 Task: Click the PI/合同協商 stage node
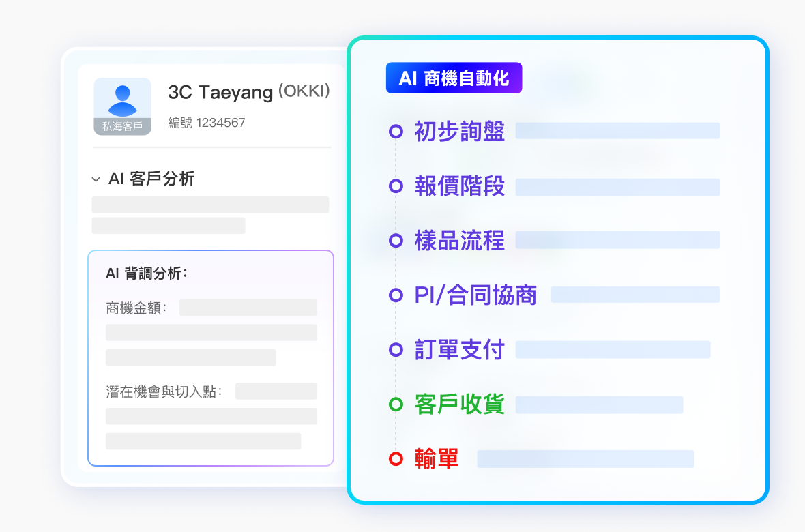(397, 295)
